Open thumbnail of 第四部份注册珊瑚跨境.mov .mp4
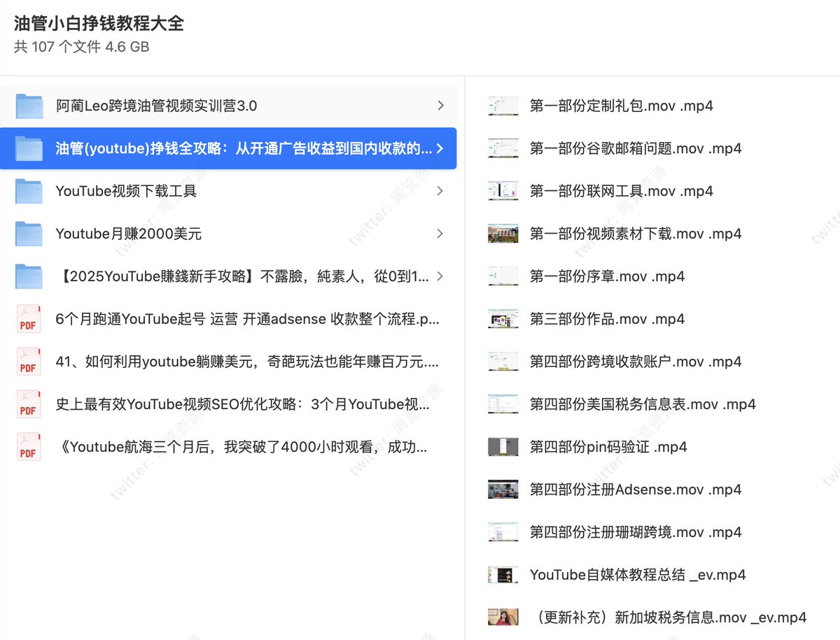The width and height of the screenshot is (840, 640). [x=503, y=532]
